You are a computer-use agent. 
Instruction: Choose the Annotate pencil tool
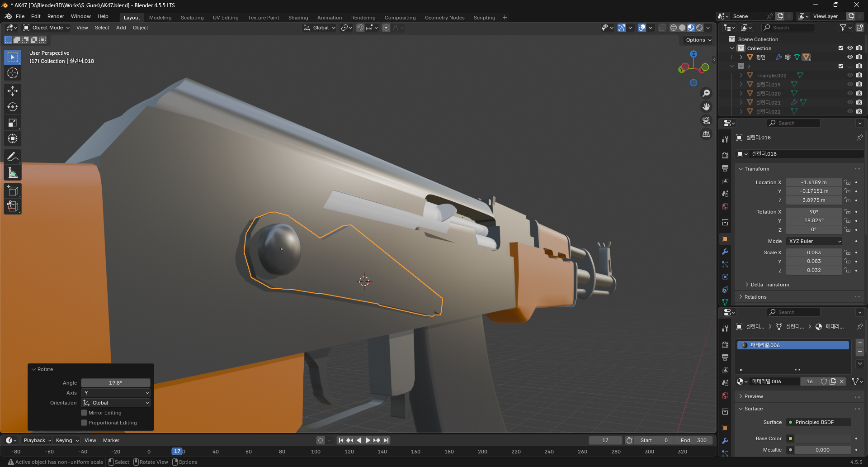coord(13,157)
